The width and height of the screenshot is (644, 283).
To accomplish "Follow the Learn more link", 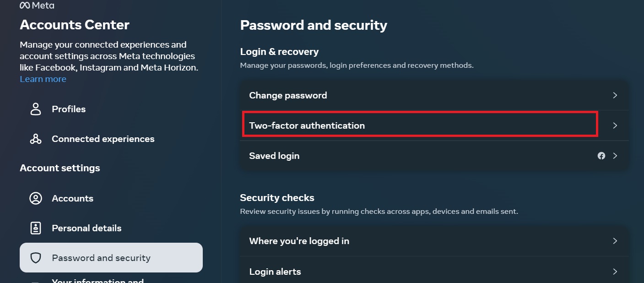I will point(43,79).
